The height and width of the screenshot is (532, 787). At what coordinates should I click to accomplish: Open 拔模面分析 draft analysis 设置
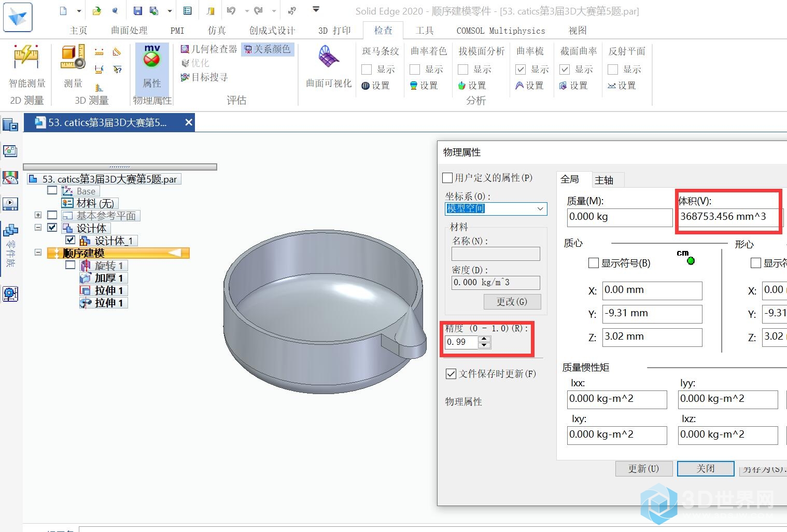point(472,86)
